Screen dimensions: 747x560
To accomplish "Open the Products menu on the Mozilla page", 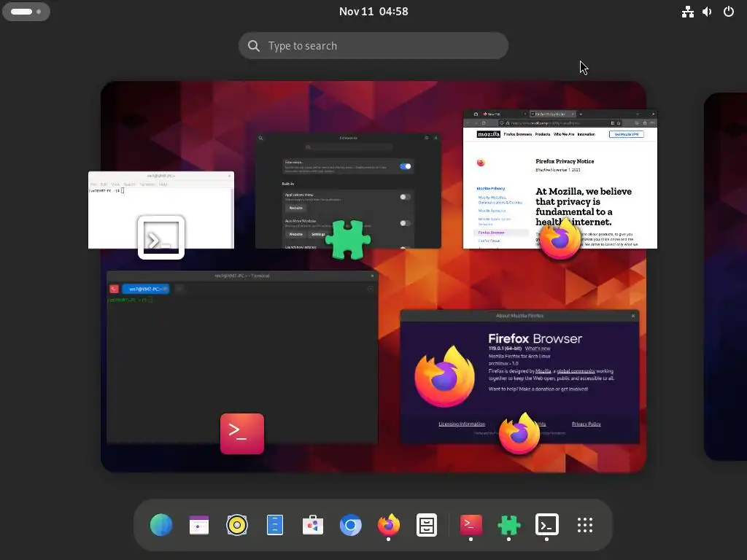I will tap(543, 134).
